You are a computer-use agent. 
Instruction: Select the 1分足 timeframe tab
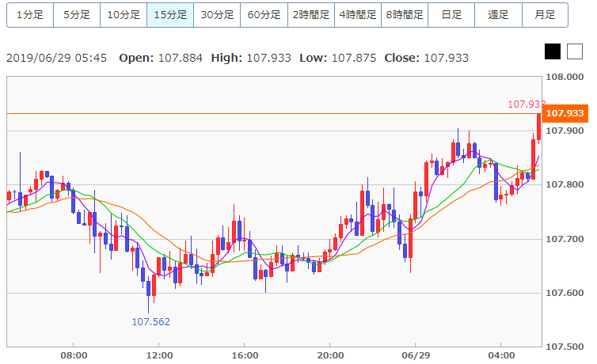click(x=30, y=15)
